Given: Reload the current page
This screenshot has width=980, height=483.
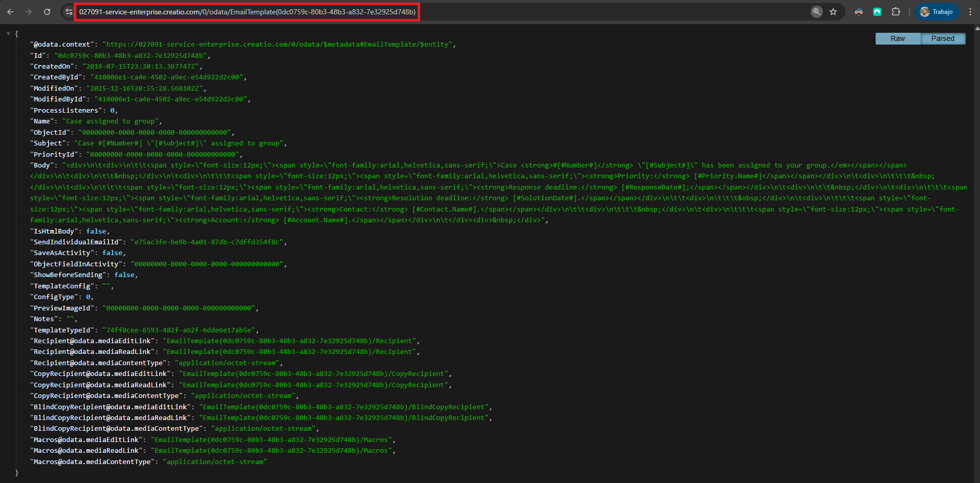Looking at the screenshot, I should pos(47,12).
